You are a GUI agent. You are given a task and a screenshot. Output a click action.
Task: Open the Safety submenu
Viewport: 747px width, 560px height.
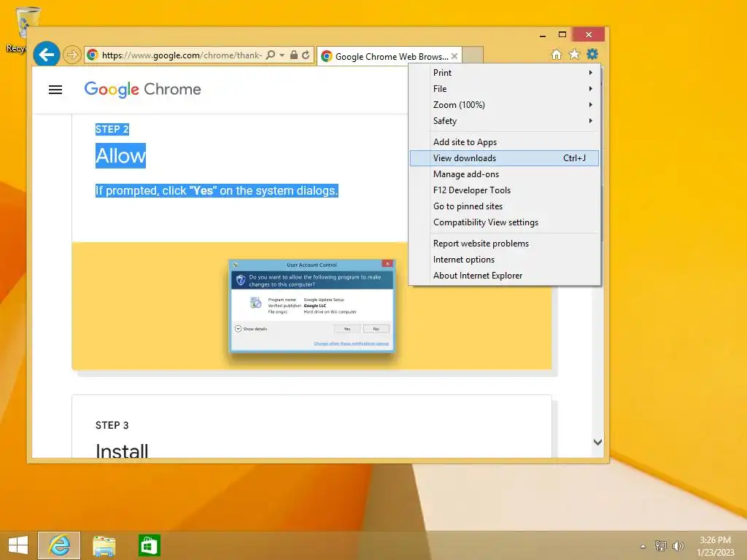[x=504, y=121]
